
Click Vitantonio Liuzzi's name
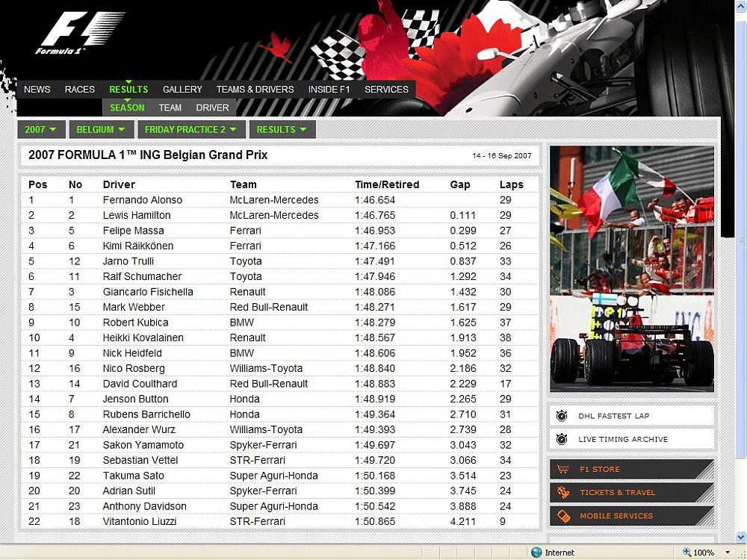(140, 521)
